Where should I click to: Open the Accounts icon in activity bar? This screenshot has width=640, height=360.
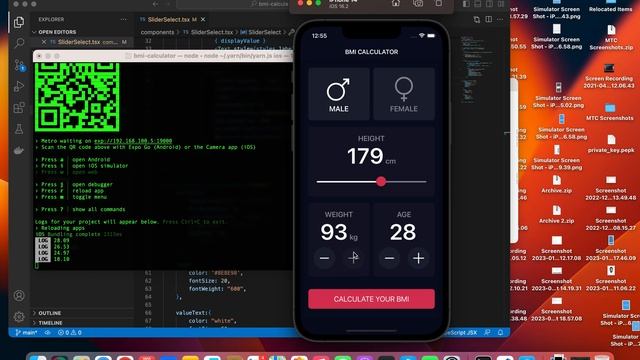pyautogui.click(x=19, y=296)
